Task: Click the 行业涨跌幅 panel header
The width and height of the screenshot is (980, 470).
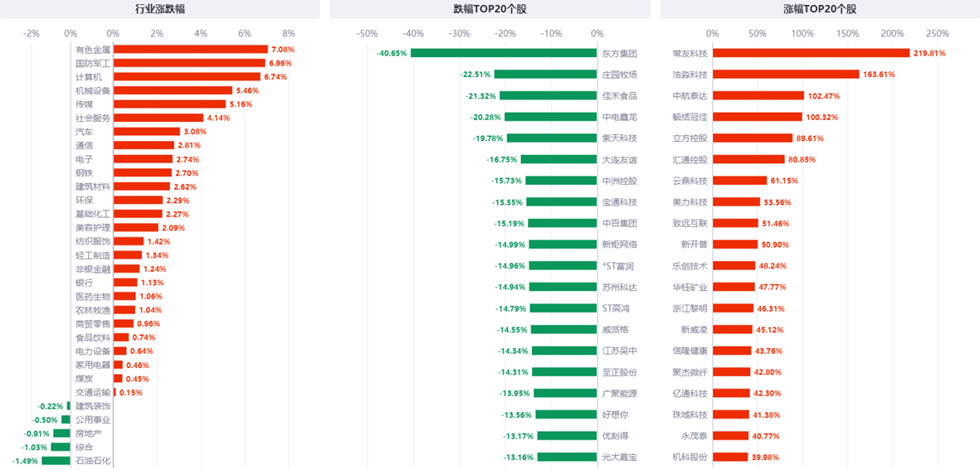Action: [159, 9]
